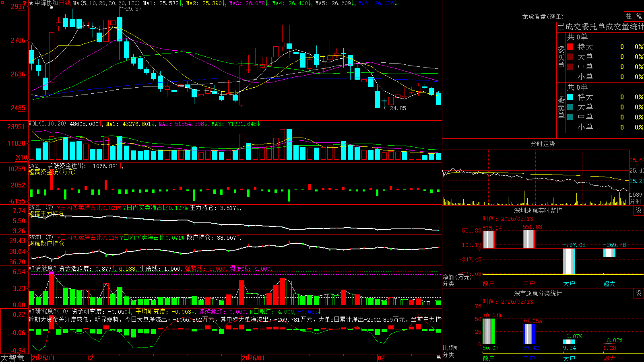Click the dark red 大单 buy-order swatch

(x=570, y=57)
